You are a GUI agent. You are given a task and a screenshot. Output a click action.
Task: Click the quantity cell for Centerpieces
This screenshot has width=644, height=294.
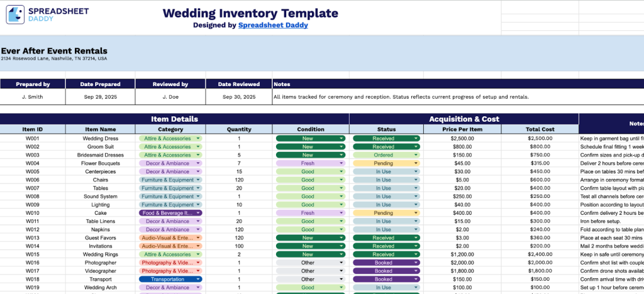click(x=239, y=171)
